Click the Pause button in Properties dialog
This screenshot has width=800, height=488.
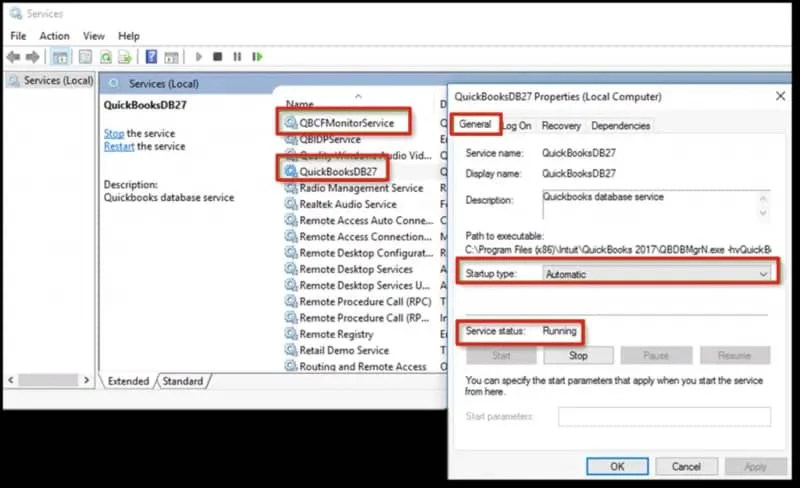[656, 355]
